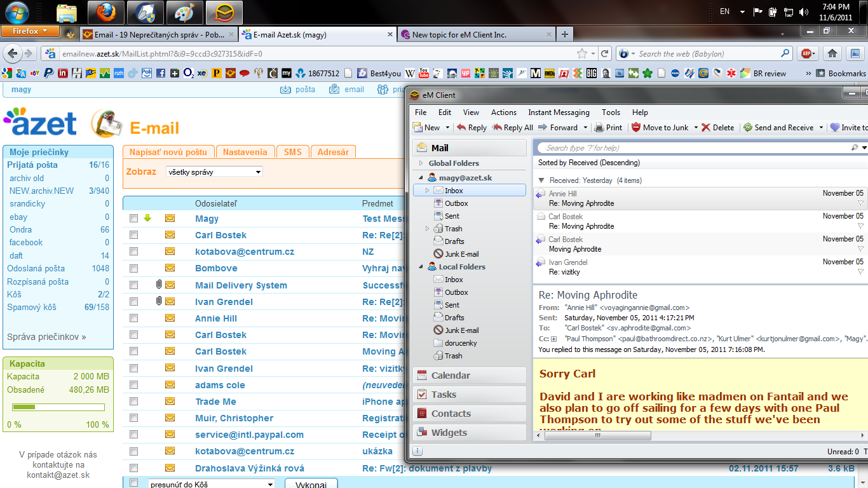
Task: Click the info icon in eM Client status bar
Action: [417, 452]
